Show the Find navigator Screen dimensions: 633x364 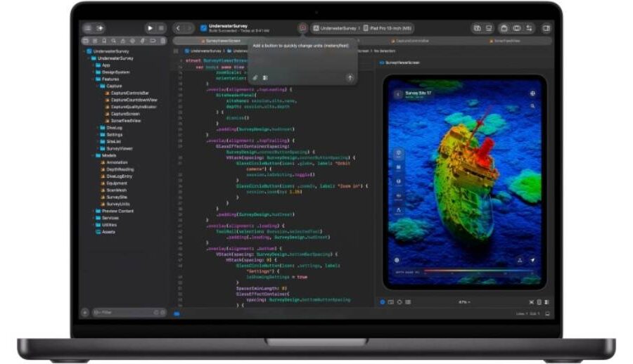point(114,41)
